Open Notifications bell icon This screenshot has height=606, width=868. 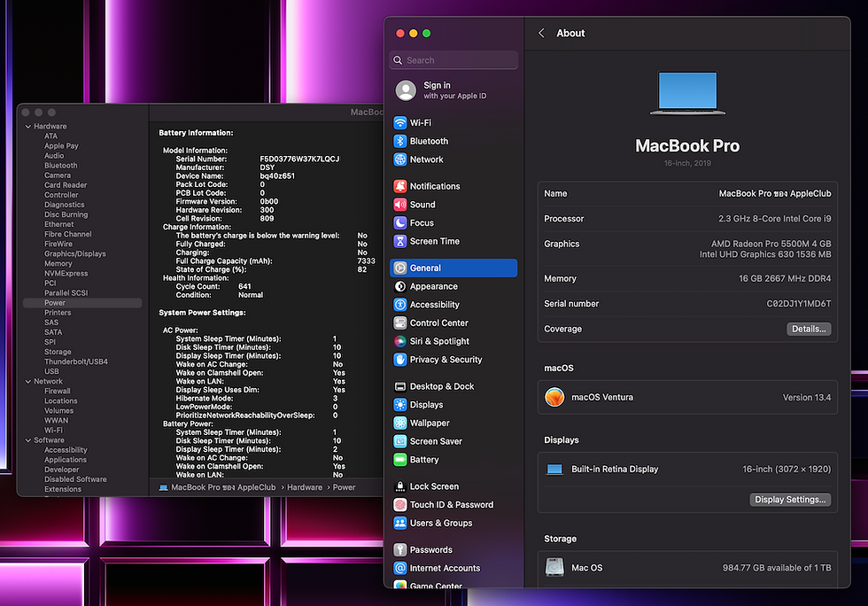point(399,186)
